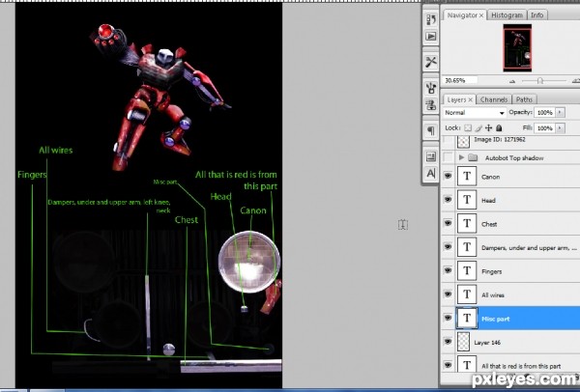The width and height of the screenshot is (580, 392).
Task: Open the Paragraph panel icon
Action: (x=431, y=130)
